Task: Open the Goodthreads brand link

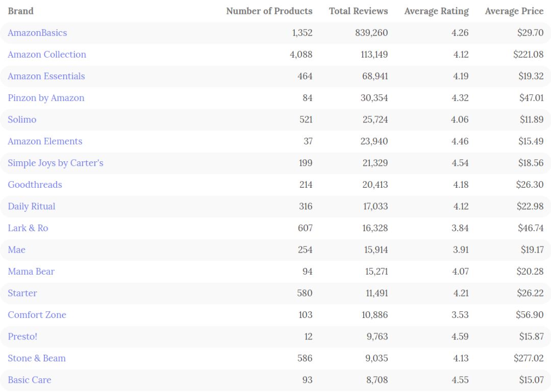Action: coord(35,185)
